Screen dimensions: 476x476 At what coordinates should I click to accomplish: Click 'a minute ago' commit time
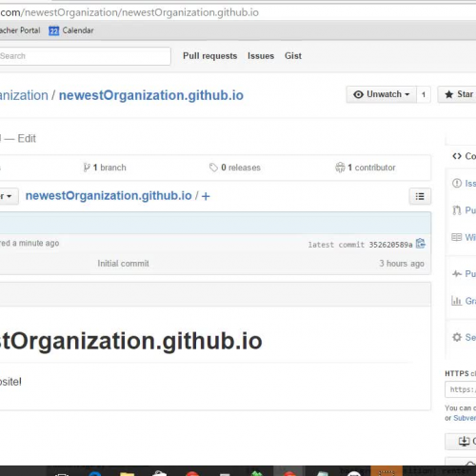(35, 243)
